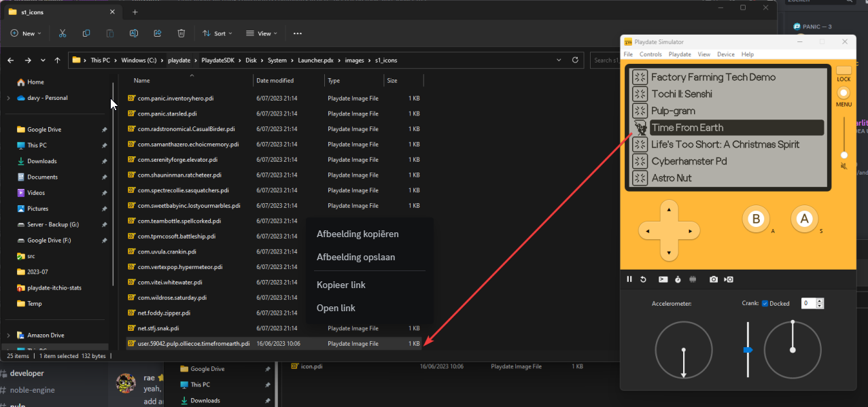Click the crank angle dial

[x=793, y=350]
